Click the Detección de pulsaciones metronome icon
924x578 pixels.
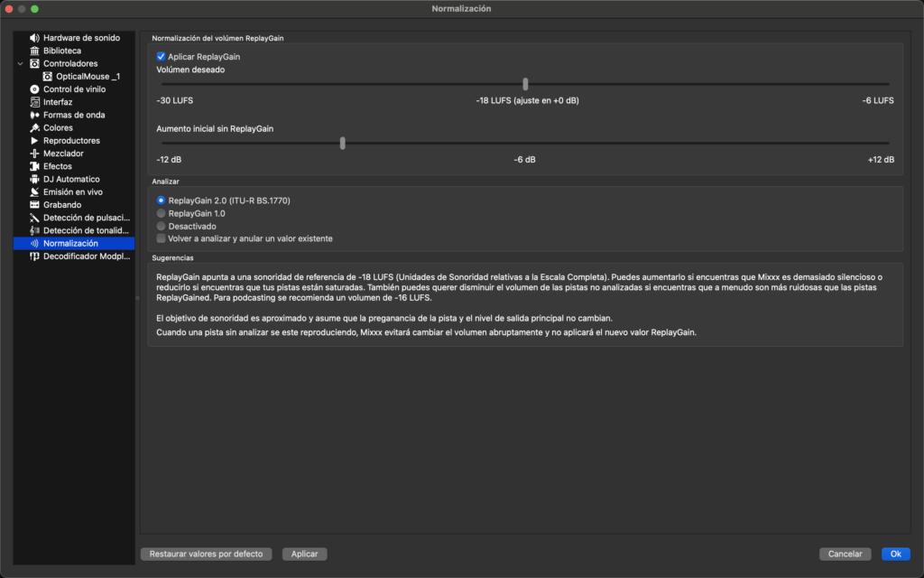click(35, 218)
